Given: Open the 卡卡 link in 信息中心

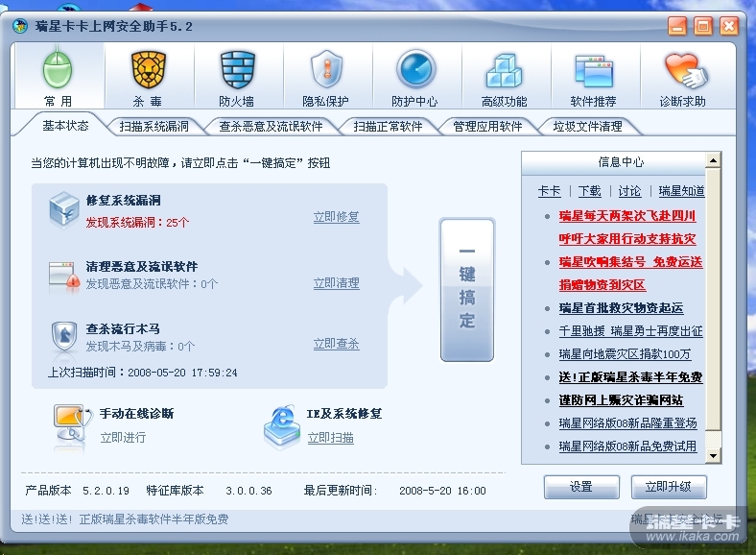Looking at the screenshot, I should pyautogui.click(x=550, y=191).
